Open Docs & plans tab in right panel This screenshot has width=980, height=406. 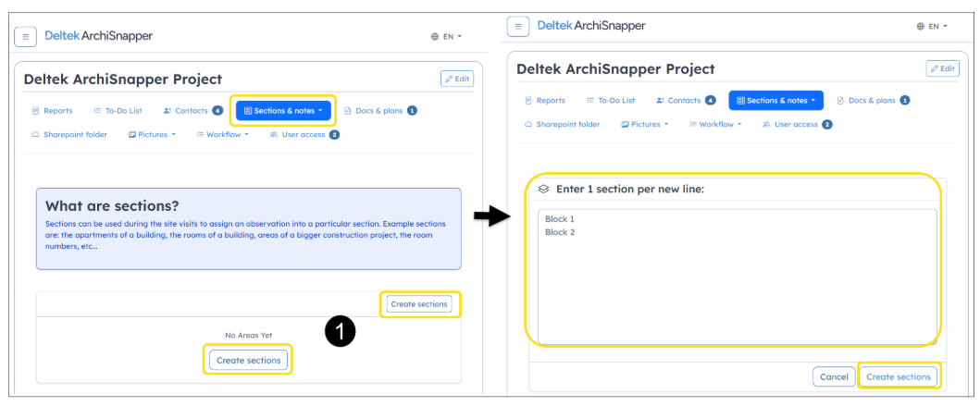coord(874,100)
